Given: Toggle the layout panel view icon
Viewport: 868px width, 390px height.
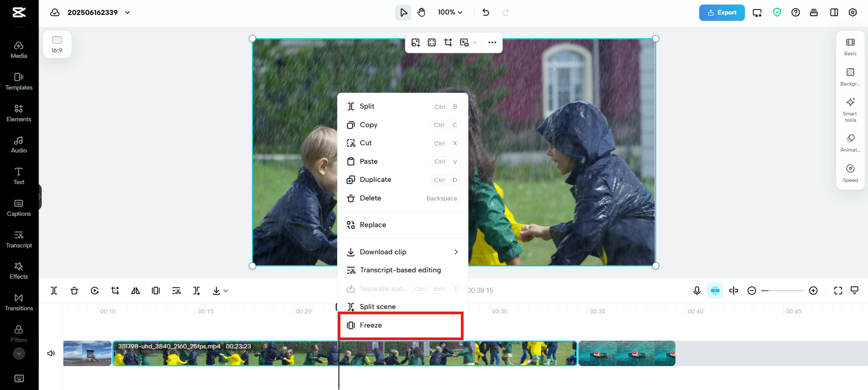Looking at the screenshot, I should coord(834,12).
